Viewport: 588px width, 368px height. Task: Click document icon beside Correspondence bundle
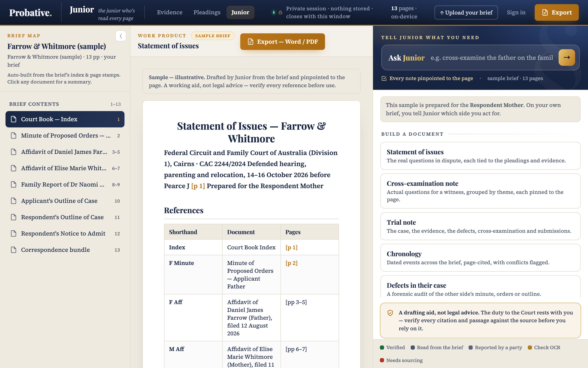point(14,250)
